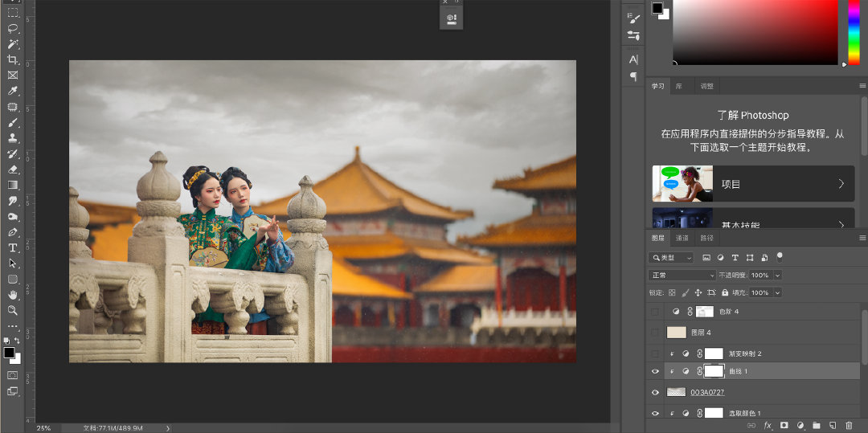Open the Edit Toolbar three-dots menu
Image resolution: width=868 pixels, height=433 pixels.
pyautogui.click(x=12, y=326)
